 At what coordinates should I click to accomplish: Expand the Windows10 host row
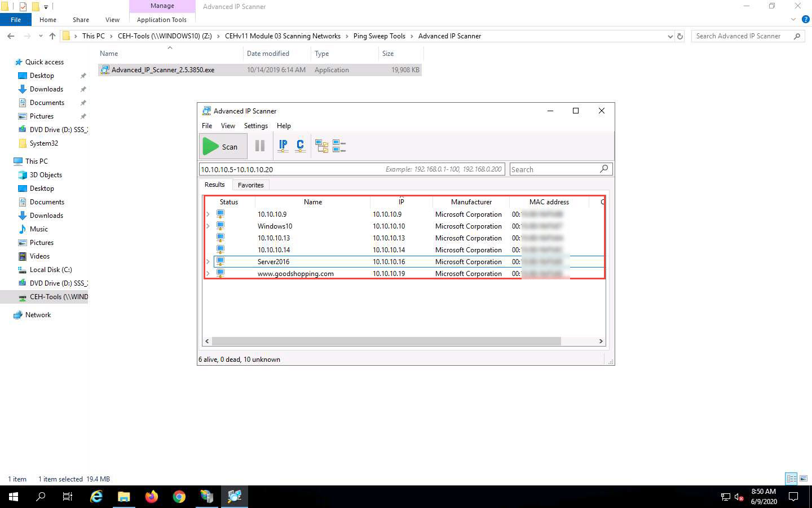click(x=208, y=226)
